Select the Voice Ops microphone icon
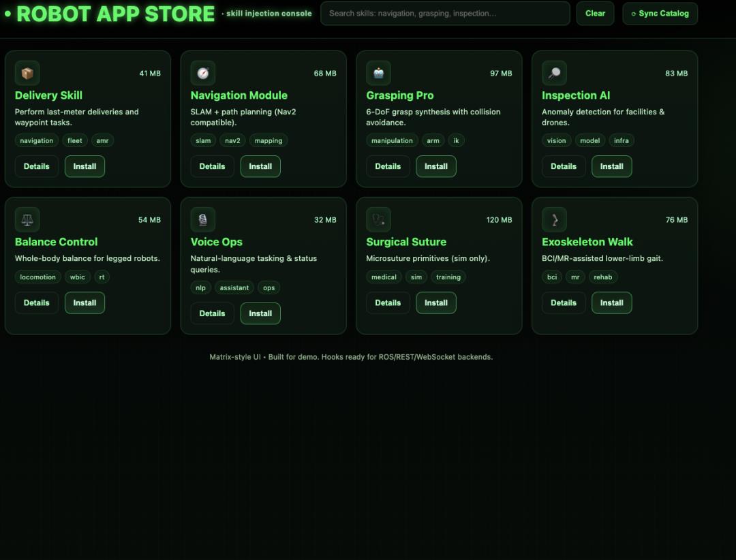 [x=202, y=219]
